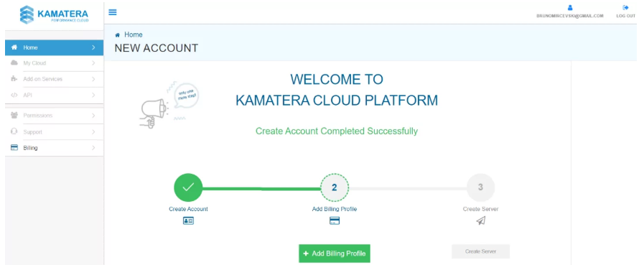Click the Add on Services puzzle icon
The width and height of the screenshot is (644, 270).
click(14, 79)
